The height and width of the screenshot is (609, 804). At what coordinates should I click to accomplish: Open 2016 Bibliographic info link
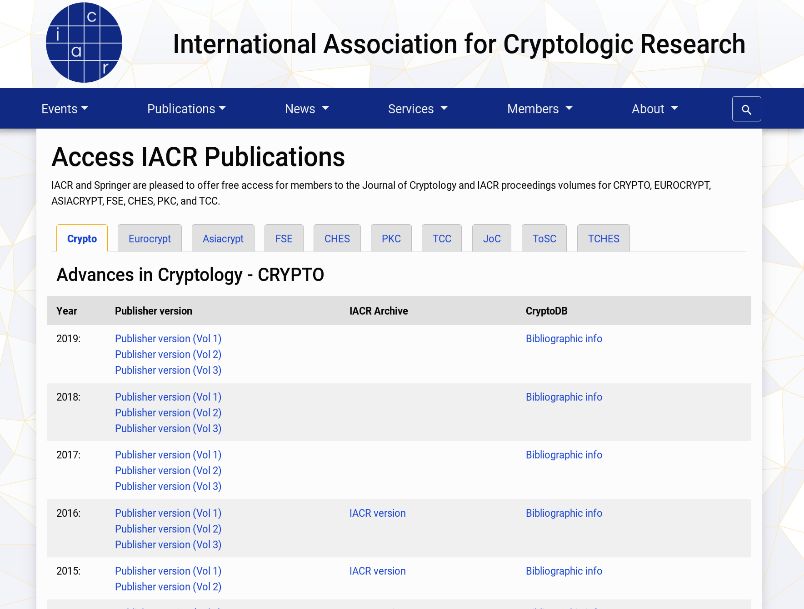pyautogui.click(x=564, y=513)
